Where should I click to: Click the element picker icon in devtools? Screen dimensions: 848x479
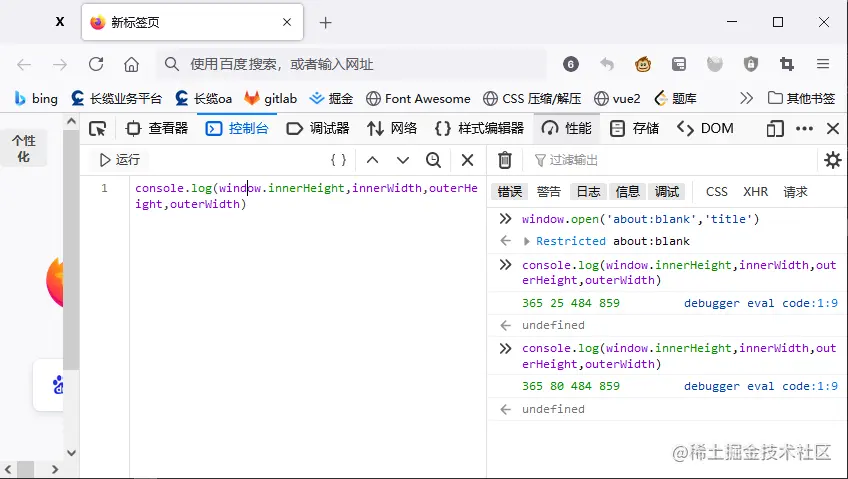[97, 129]
